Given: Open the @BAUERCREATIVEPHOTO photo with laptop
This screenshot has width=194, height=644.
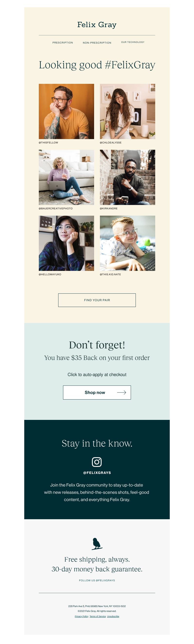Looking at the screenshot, I should 66,177.
